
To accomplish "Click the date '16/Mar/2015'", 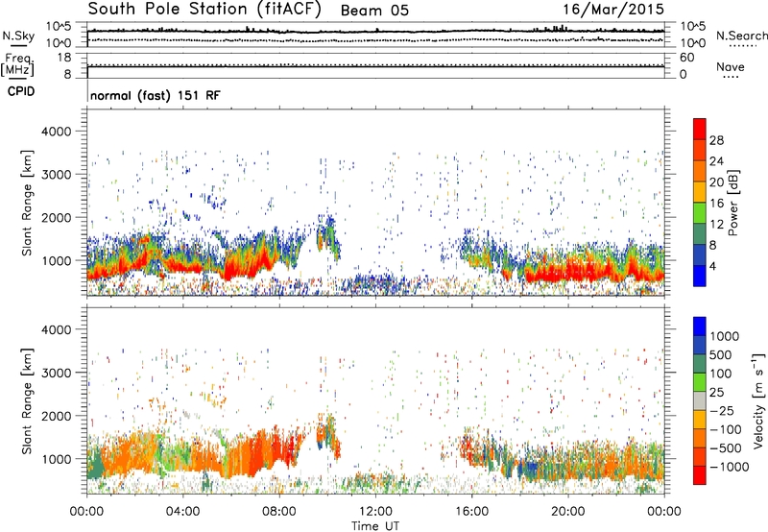I will point(613,9).
